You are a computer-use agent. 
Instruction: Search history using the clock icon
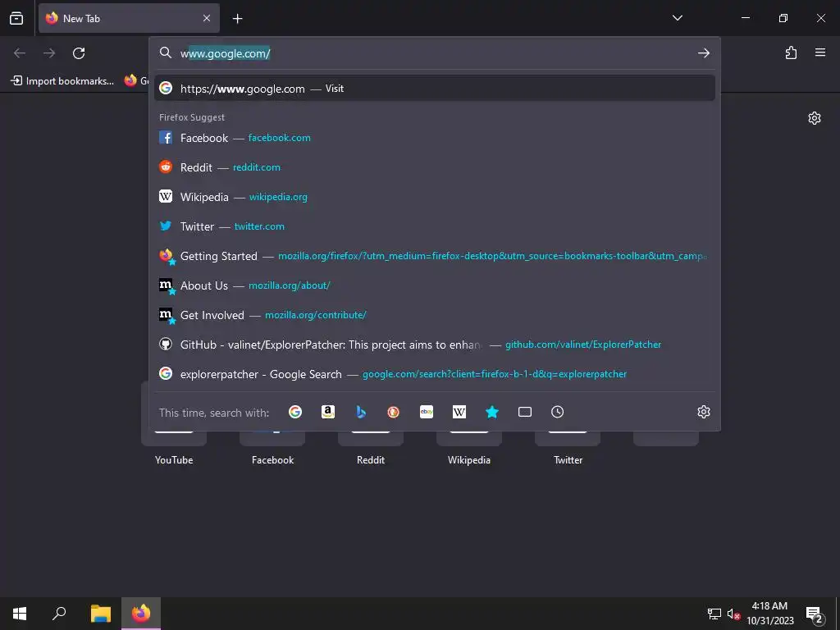558,412
